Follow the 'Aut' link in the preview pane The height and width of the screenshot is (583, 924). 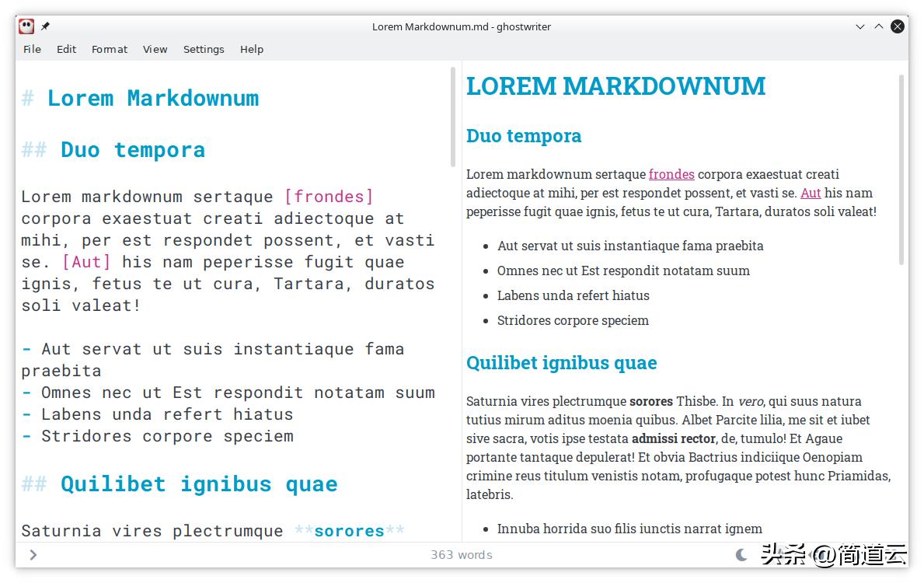pos(811,193)
